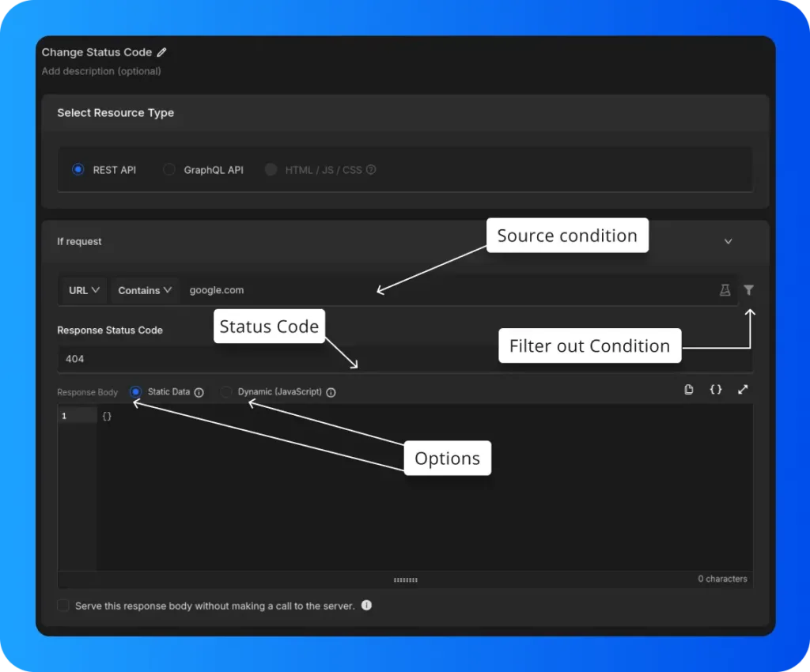Select the REST API radio button
This screenshot has width=810, height=672.
78,169
